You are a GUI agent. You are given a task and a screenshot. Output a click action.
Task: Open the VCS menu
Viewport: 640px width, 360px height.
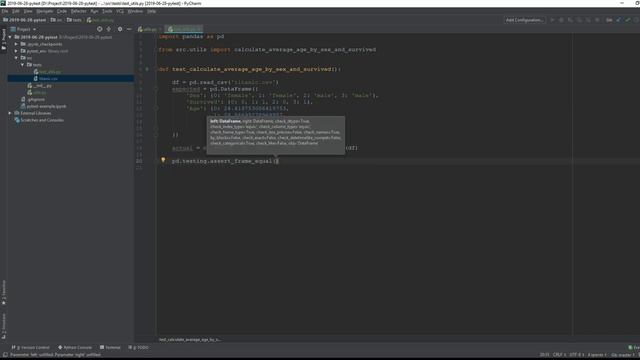coord(120,11)
